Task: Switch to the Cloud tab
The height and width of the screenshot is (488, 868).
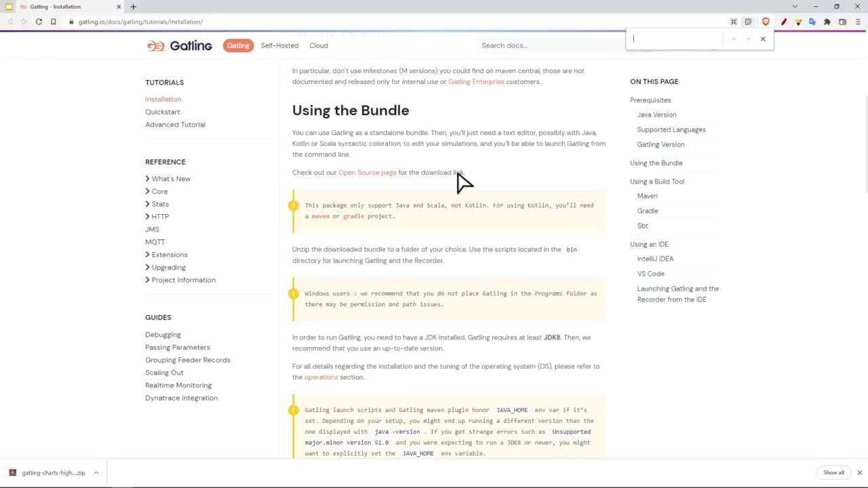Action: pyautogui.click(x=319, y=45)
